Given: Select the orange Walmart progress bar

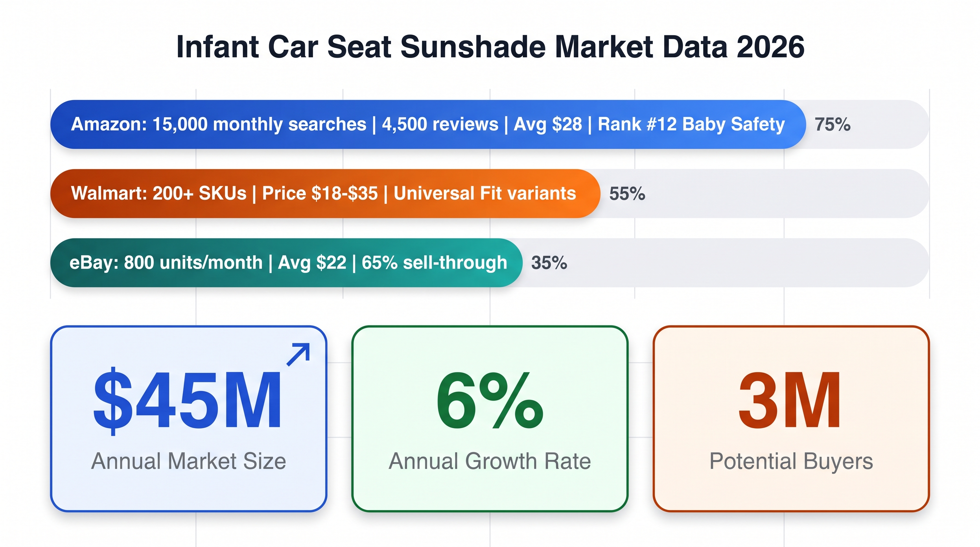Looking at the screenshot, I should [325, 194].
